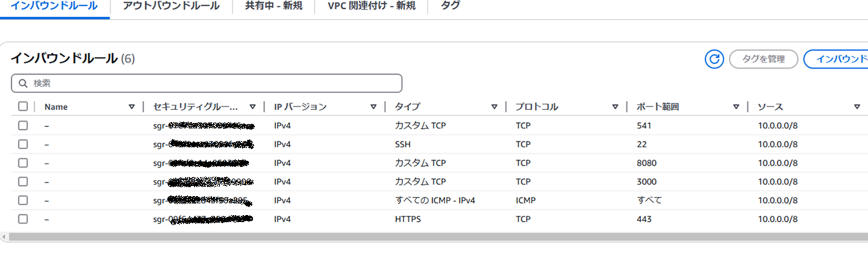Click the horizontal scrollbar track
868x266 pixels.
coord(438,237)
